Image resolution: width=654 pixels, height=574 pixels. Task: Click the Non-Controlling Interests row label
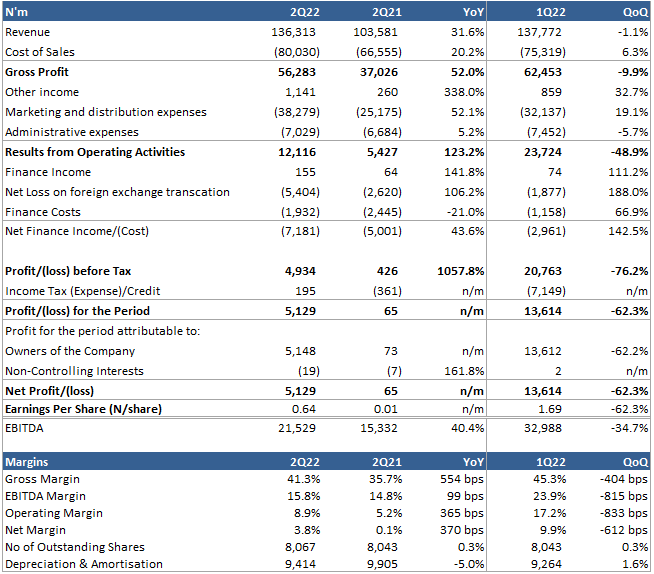point(74,371)
